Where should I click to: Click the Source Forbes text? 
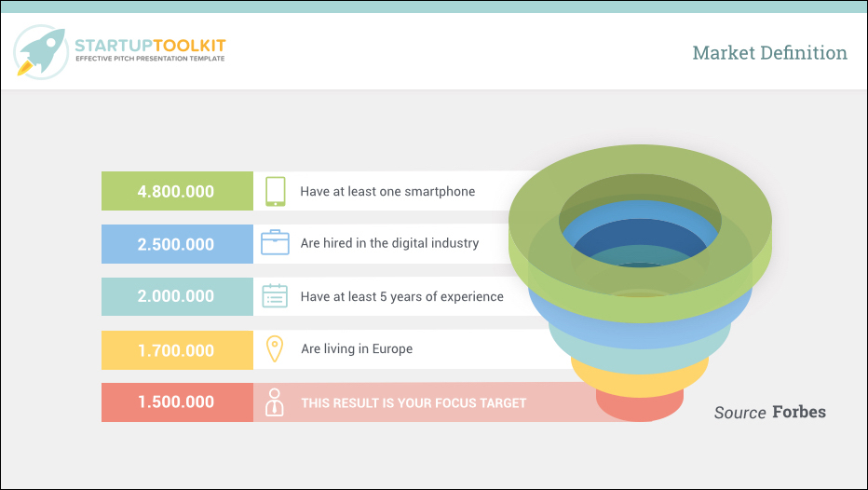(769, 412)
